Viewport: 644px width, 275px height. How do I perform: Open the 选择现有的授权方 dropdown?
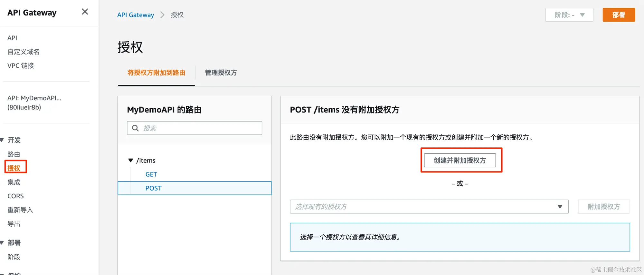[429, 207]
